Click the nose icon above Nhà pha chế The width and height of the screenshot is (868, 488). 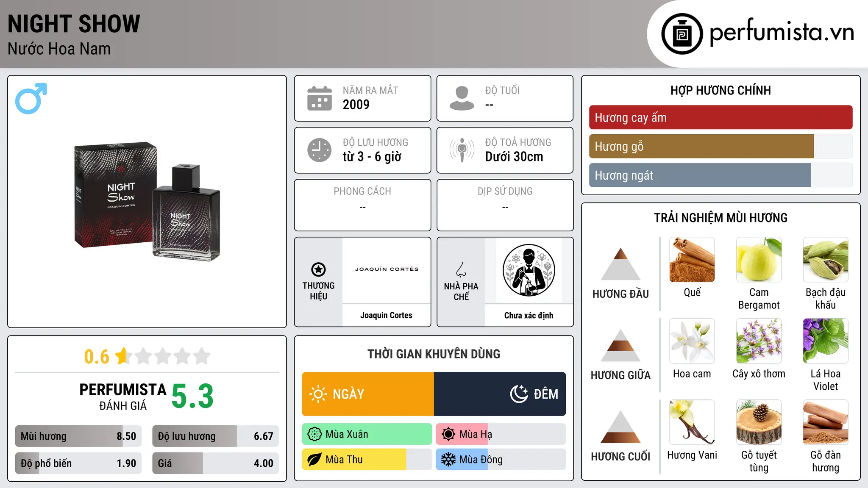(461, 269)
